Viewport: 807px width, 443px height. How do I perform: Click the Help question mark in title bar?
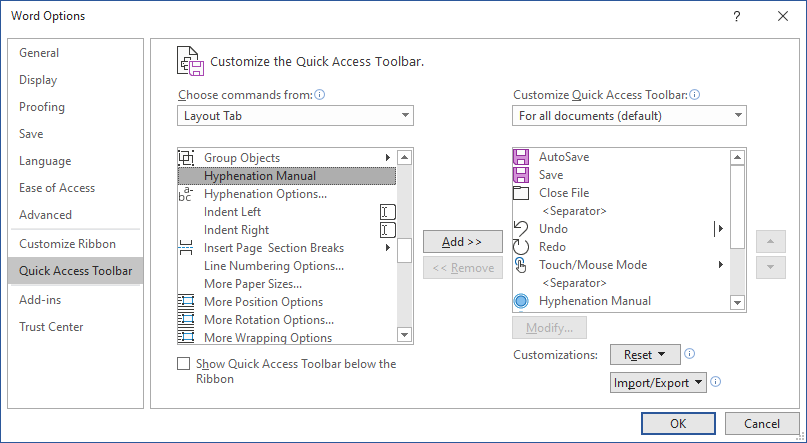[737, 16]
